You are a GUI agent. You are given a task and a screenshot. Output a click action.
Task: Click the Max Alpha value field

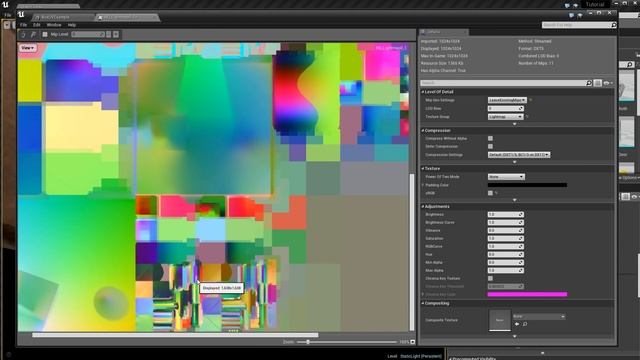click(505, 270)
